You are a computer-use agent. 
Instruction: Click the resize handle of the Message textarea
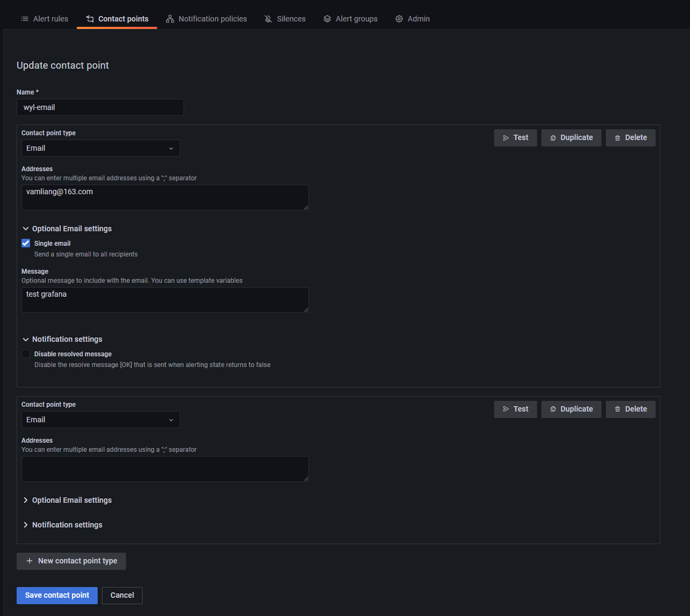[x=306, y=310]
